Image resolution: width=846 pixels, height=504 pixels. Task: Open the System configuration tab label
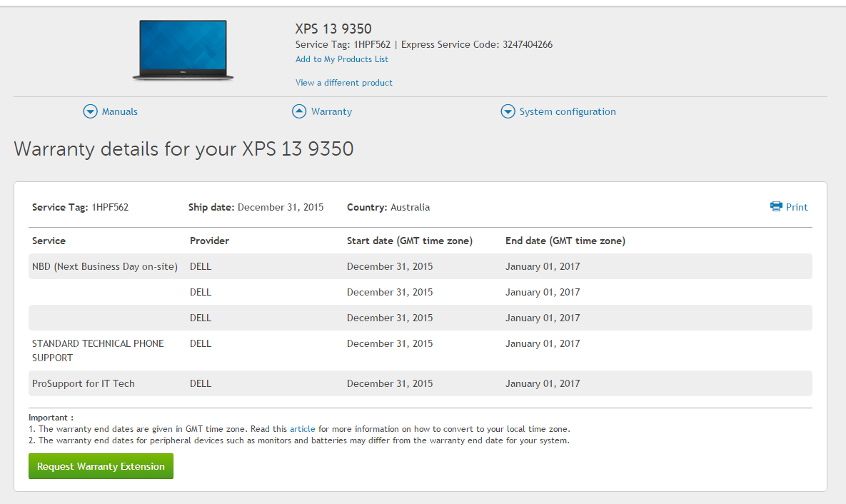click(x=568, y=111)
